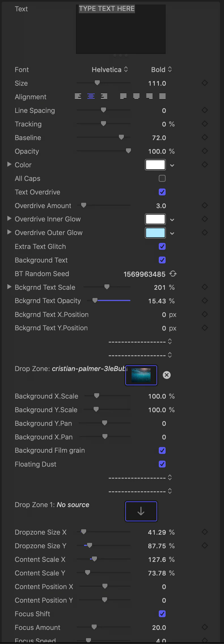
Task: Open the Bold font style dropdown
Action: 161,69
